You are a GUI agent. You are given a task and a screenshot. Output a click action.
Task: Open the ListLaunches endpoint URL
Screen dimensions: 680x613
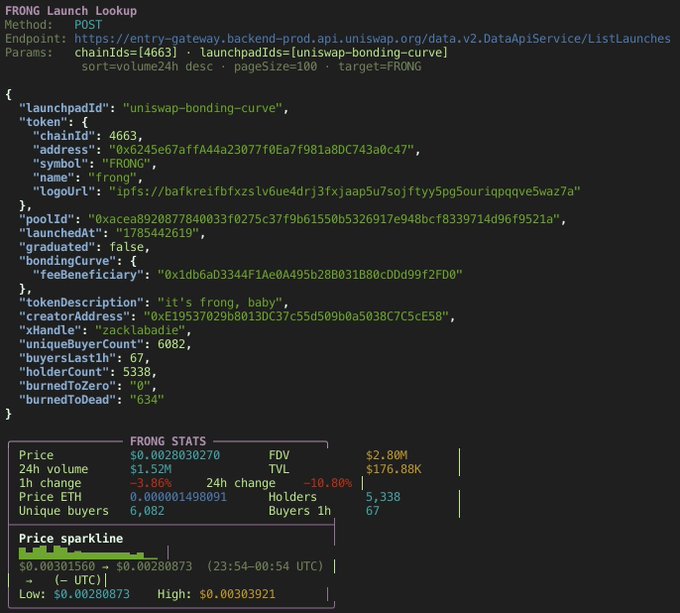pyautogui.click(x=372, y=39)
